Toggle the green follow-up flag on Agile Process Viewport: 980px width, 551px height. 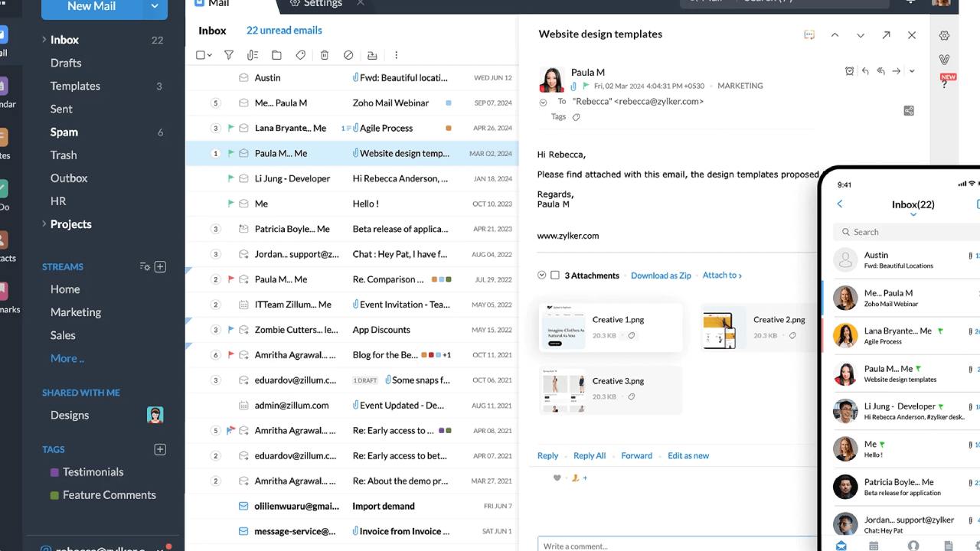(230, 127)
